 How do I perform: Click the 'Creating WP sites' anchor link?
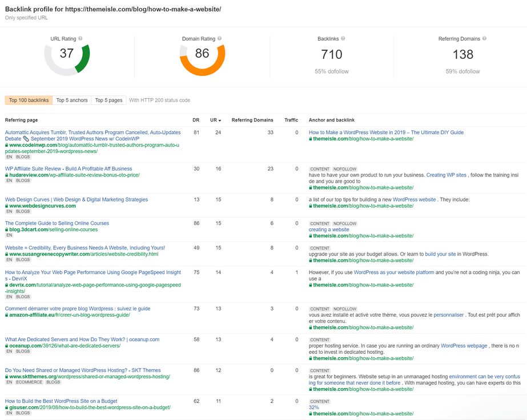click(x=446, y=175)
